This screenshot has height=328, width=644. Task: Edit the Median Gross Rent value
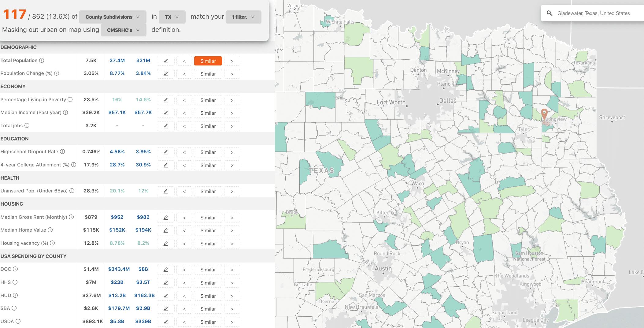point(166,218)
